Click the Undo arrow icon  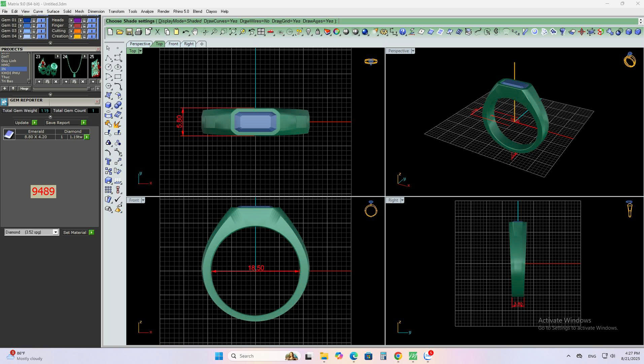[x=185, y=32]
